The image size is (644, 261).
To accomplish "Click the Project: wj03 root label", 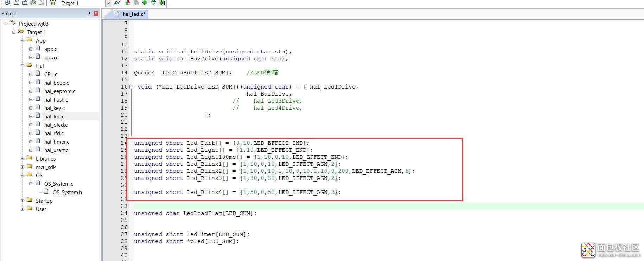I will [34, 24].
